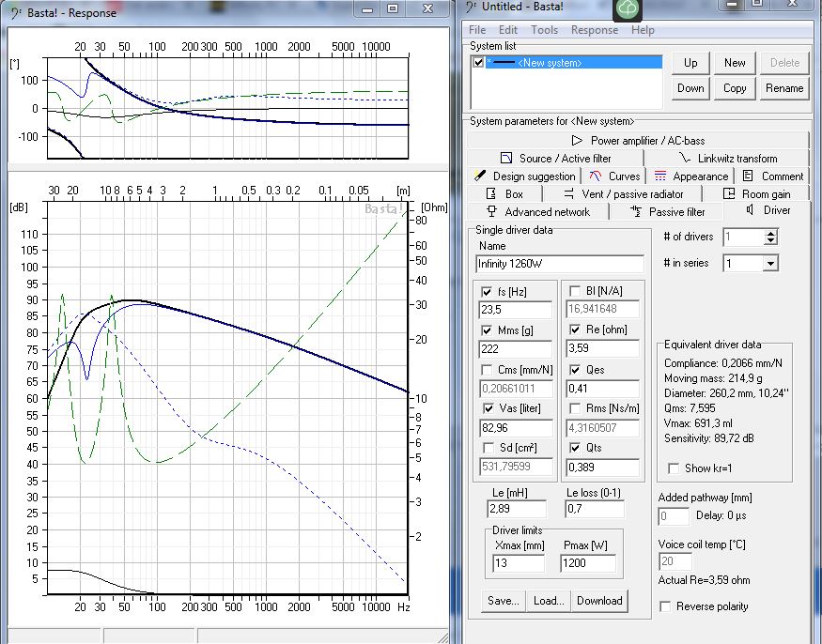Click the Rename system button
This screenshot has width=822, height=644.
click(x=784, y=88)
